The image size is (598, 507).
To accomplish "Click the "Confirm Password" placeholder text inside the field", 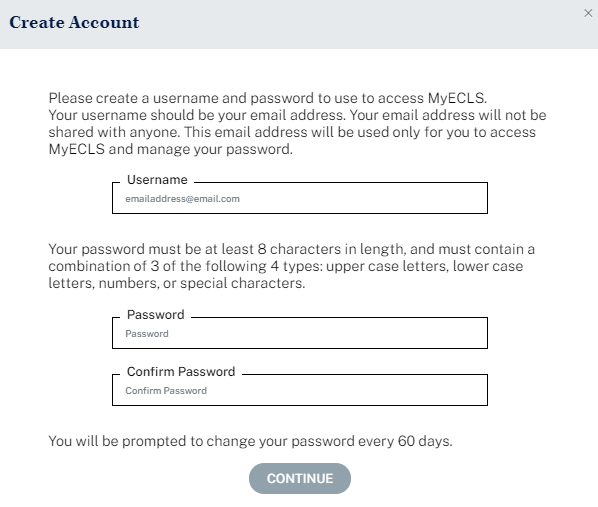I will pos(166,391).
